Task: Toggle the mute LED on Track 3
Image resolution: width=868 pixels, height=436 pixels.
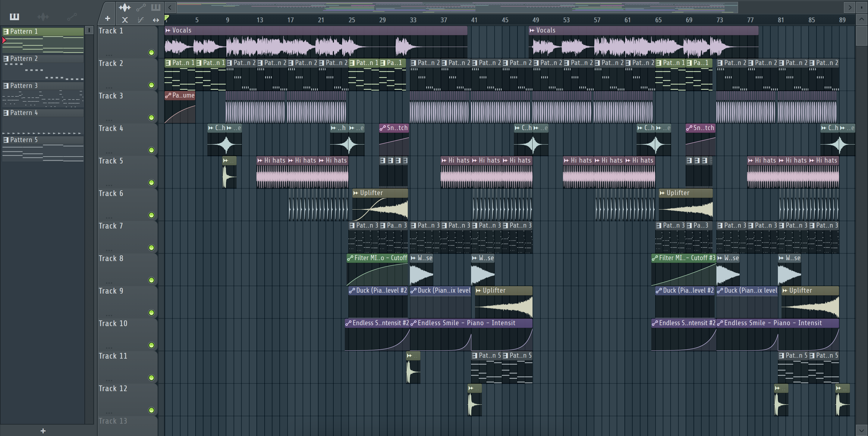Action: point(151,117)
